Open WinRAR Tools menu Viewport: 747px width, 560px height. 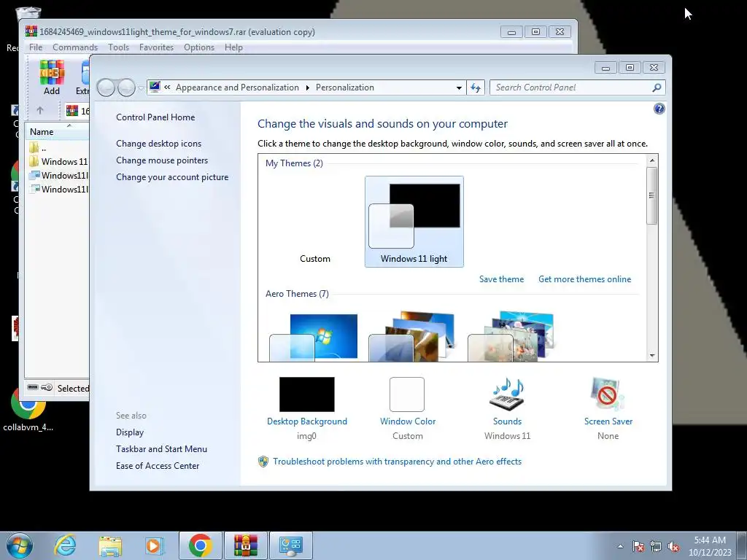[118, 47]
